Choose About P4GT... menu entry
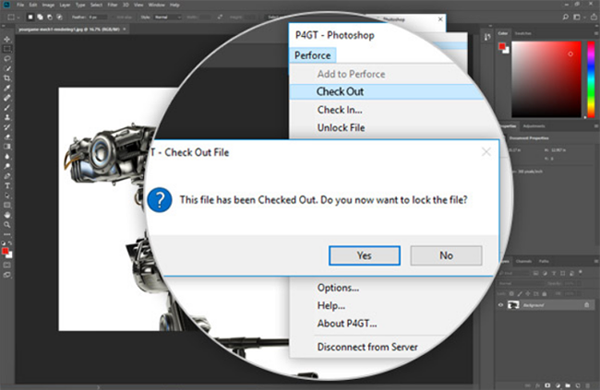 coord(347,323)
